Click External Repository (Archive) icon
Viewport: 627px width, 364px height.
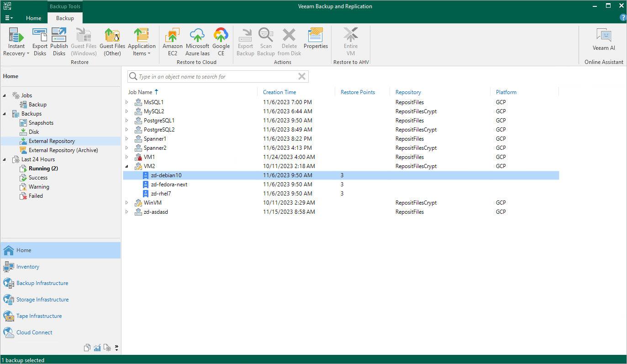pyautogui.click(x=24, y=150)
